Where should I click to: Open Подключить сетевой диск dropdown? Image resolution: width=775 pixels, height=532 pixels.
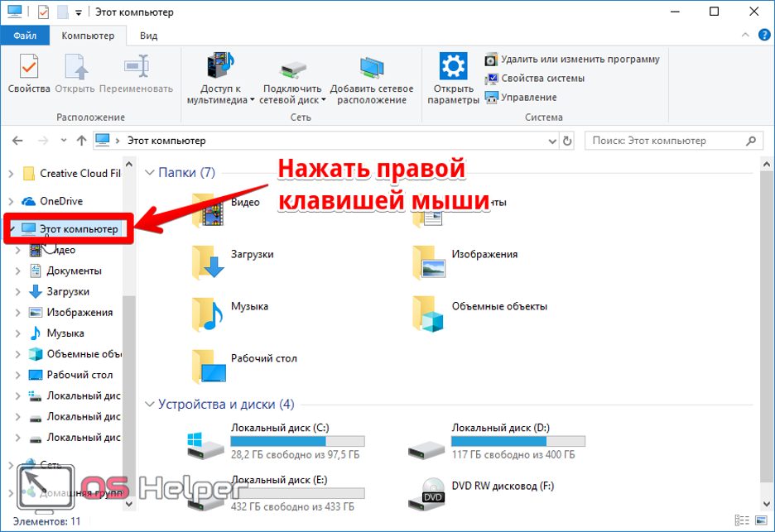pos(292,79)
